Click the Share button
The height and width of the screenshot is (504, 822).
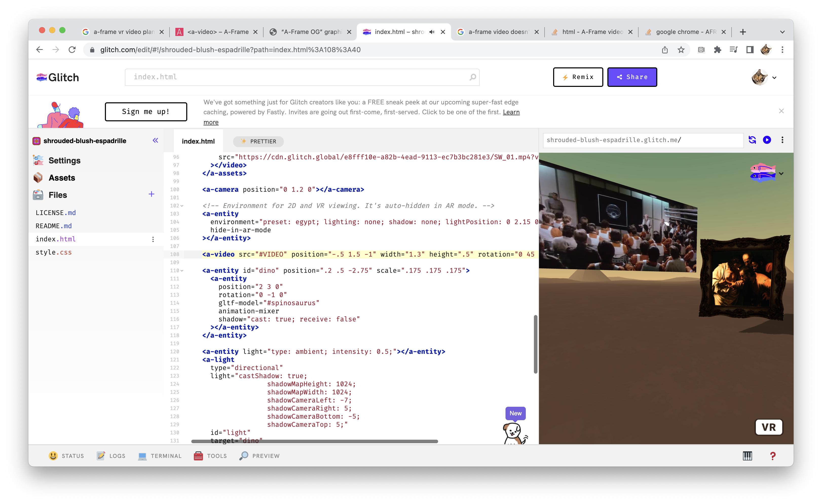click(x=632, y=77)
